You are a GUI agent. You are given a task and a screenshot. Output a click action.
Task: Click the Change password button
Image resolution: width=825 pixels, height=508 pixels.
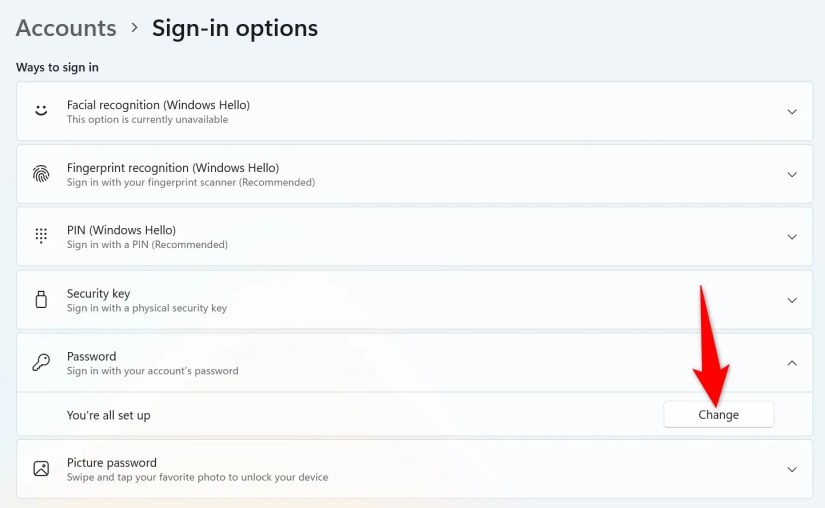point(718,415)
